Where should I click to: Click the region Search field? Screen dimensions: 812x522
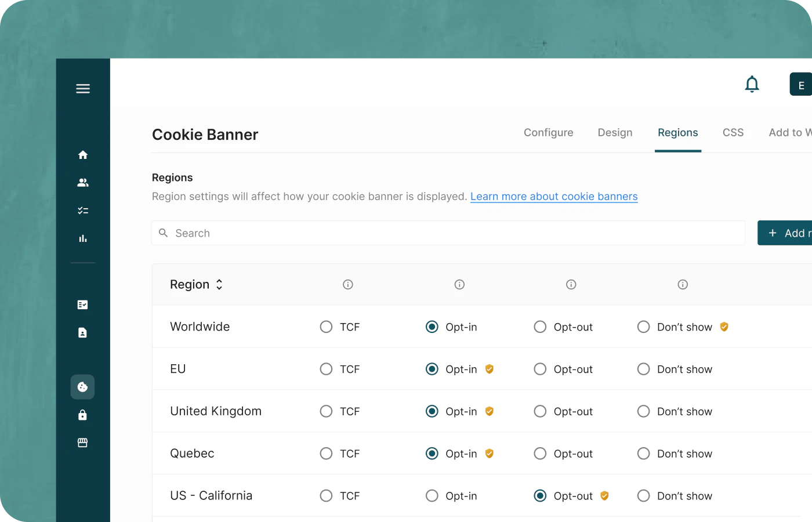point(448,233)
